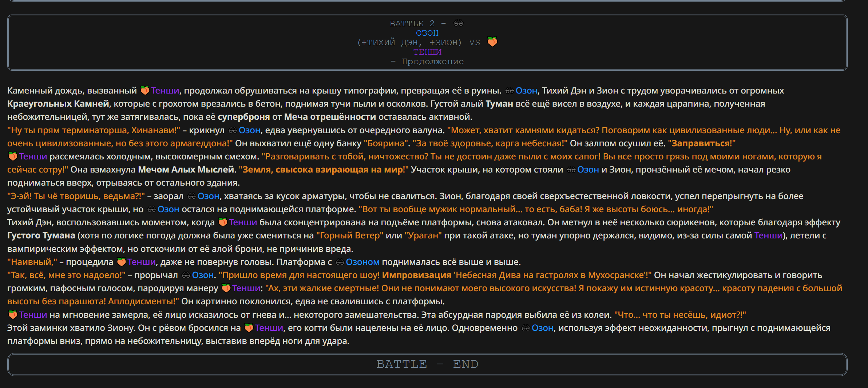Click 'Озон' after 'прорычал'
The image size is (868, 388).
click(203, 275)
